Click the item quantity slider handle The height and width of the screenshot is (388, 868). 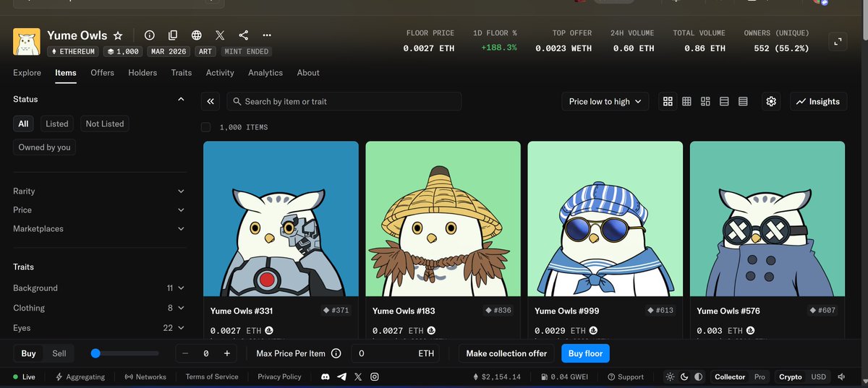pos(95,353)
